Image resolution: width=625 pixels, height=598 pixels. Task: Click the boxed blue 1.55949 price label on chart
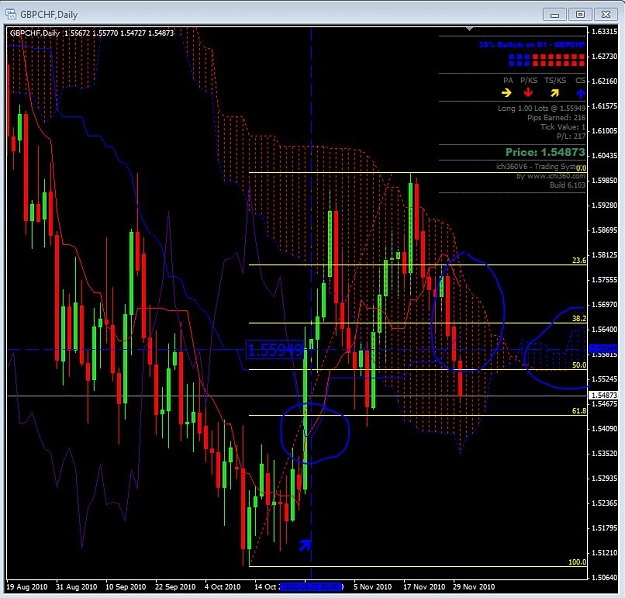[x=275, y=350]
